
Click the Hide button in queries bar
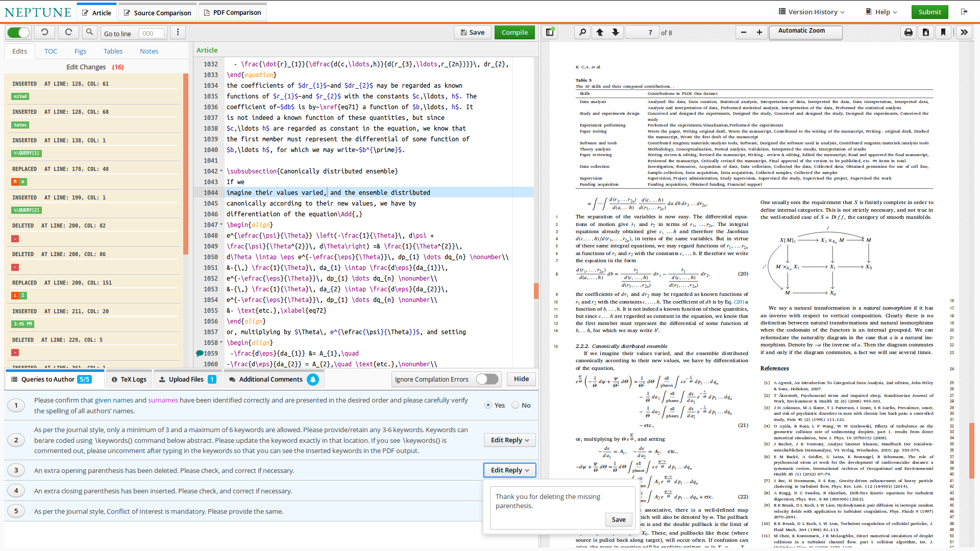tap(521, 379)
